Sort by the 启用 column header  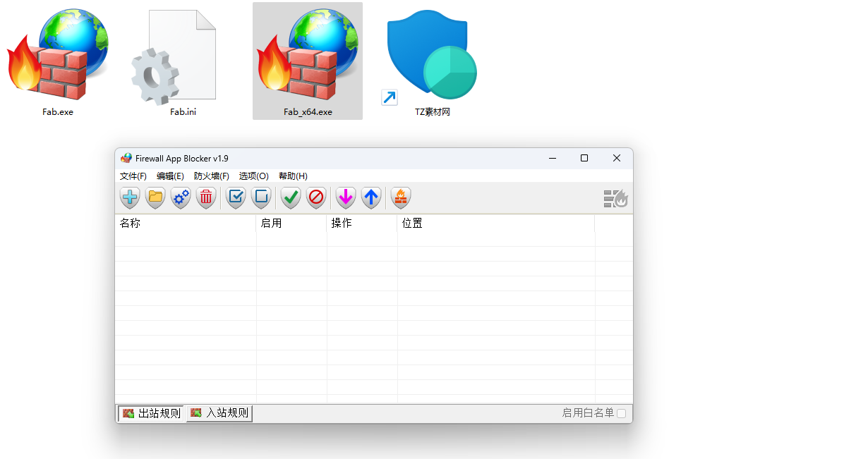(x=291, y=224)
